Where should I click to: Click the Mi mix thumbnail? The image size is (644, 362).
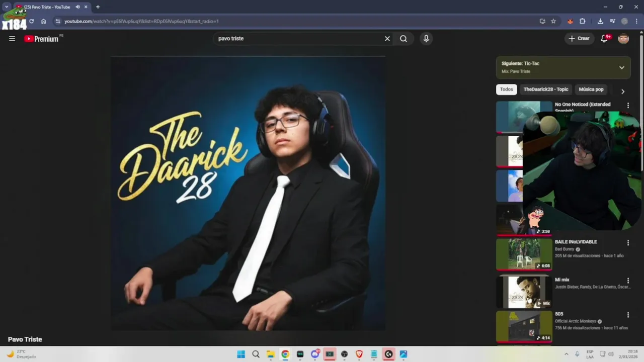click(x=524, y=292)
